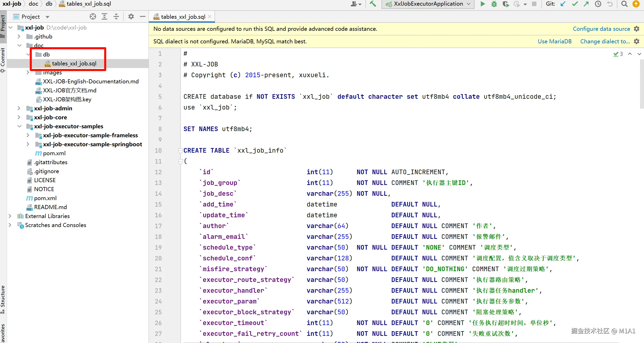Open the Search Everywhere magnifier
Viewport: 644px width, 343px height.
tap(625, 4)
